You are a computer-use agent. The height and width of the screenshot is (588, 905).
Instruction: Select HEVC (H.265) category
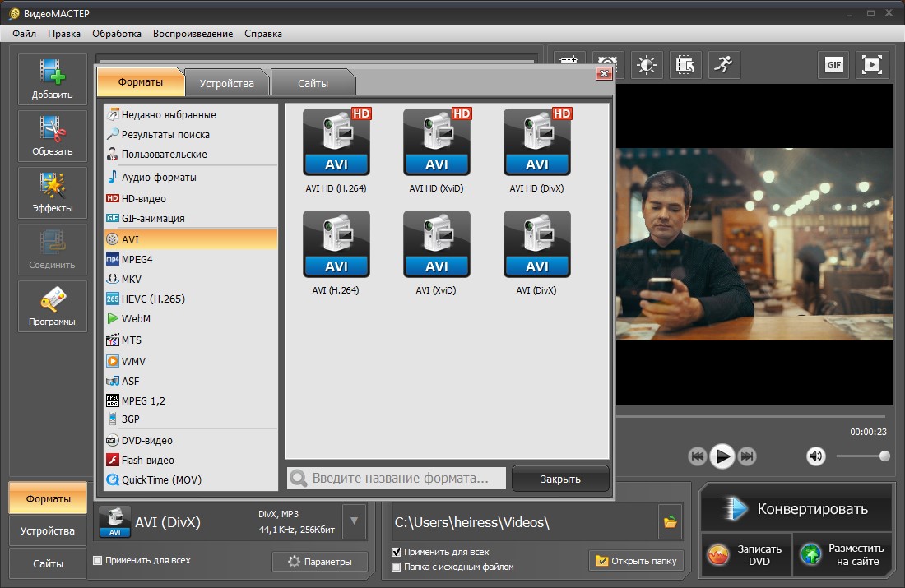point(191,299)
